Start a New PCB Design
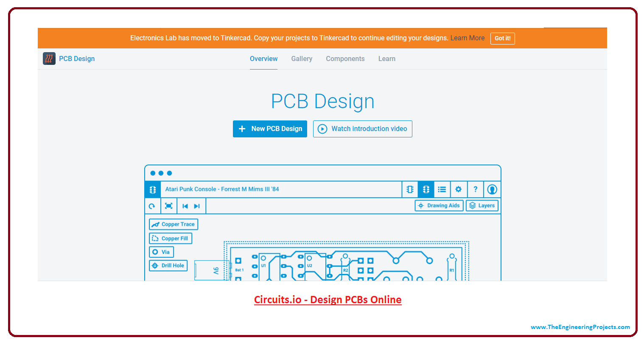 tap(270, 129)
